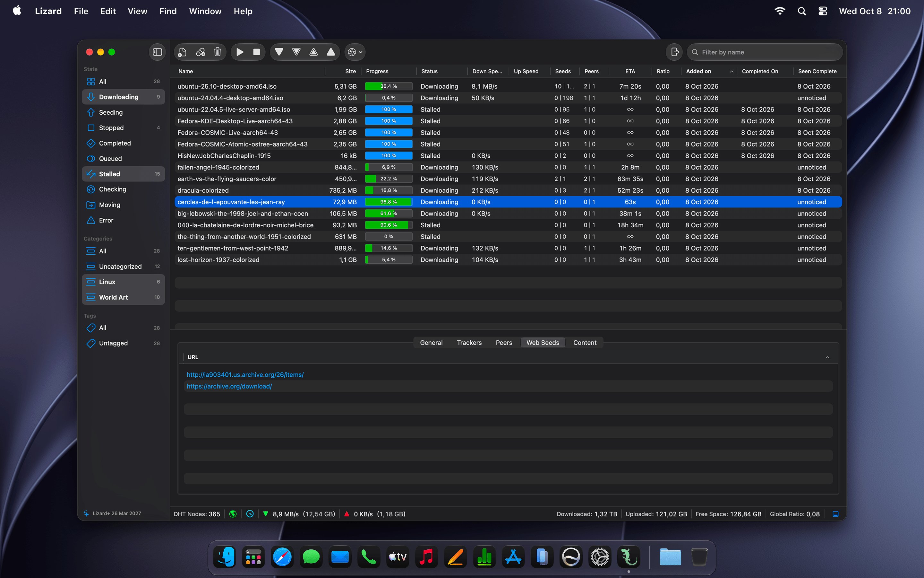924x578 pixels.
Task: Sort by the Progress column header
Action: pos(389,72)
